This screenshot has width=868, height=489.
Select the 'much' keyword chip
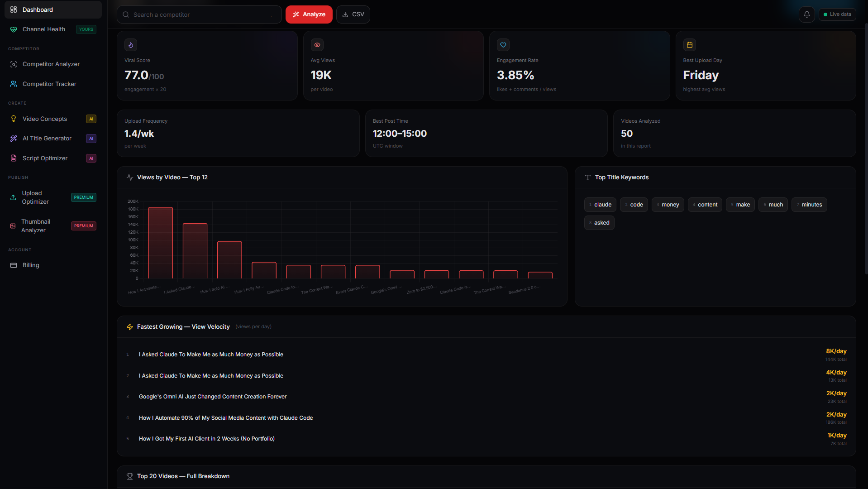pos(773,205)
